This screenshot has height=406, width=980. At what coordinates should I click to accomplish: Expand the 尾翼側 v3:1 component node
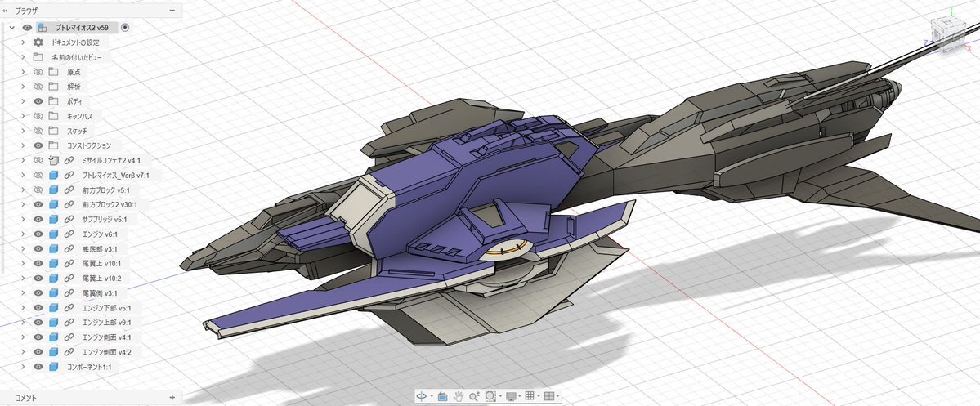pyautogui.click(x=22, y=293)
